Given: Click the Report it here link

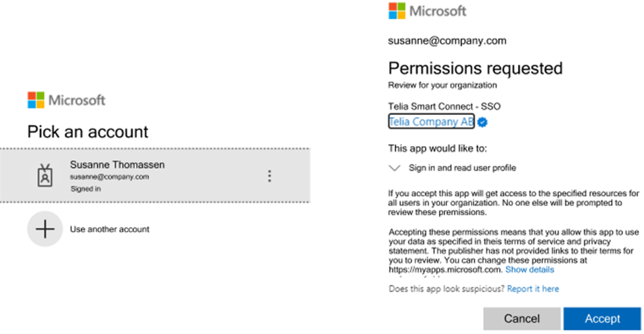Looking at the screenshot, I should pyautogui.click(x=532, y=289).
